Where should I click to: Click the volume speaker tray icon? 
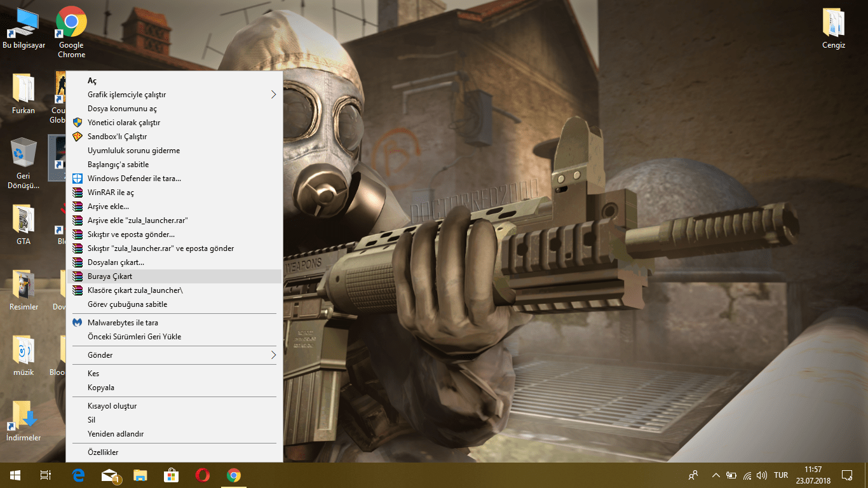[762, 475]
